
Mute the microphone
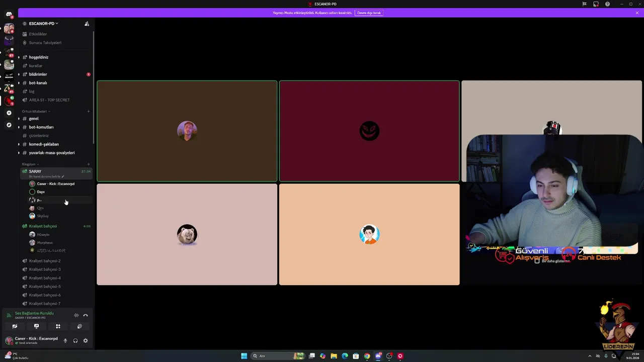[x=65, y=341]
